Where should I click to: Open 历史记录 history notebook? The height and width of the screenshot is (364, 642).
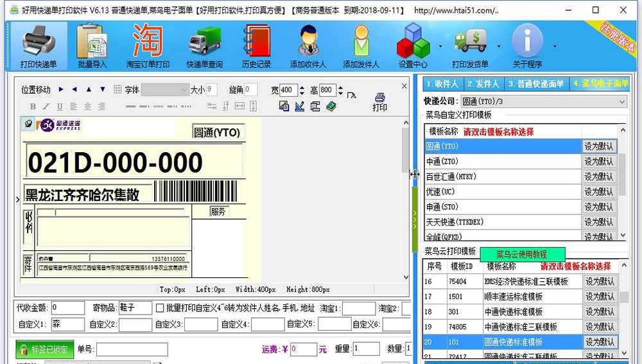pos(256,46)
